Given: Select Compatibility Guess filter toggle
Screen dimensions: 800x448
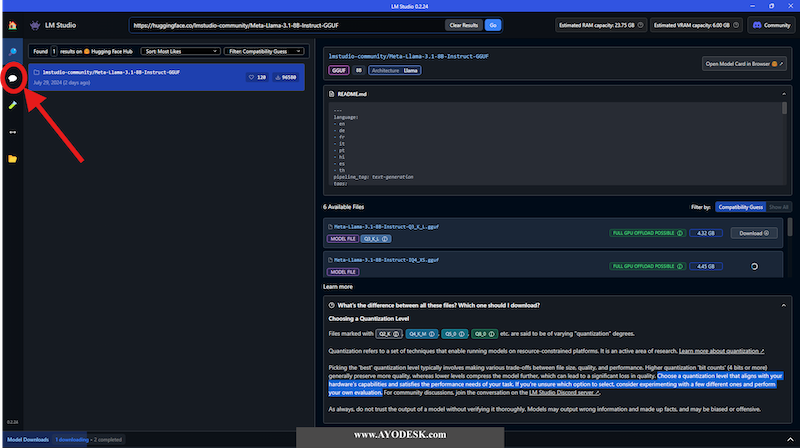Looking at the screenshot, I should [x=740, y=207].
